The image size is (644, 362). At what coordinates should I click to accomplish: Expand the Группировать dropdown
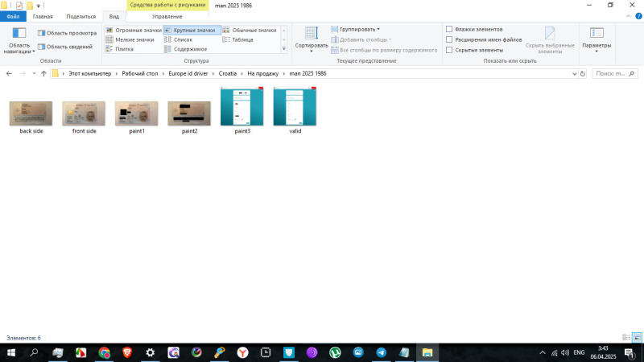(x=359, y=29)
